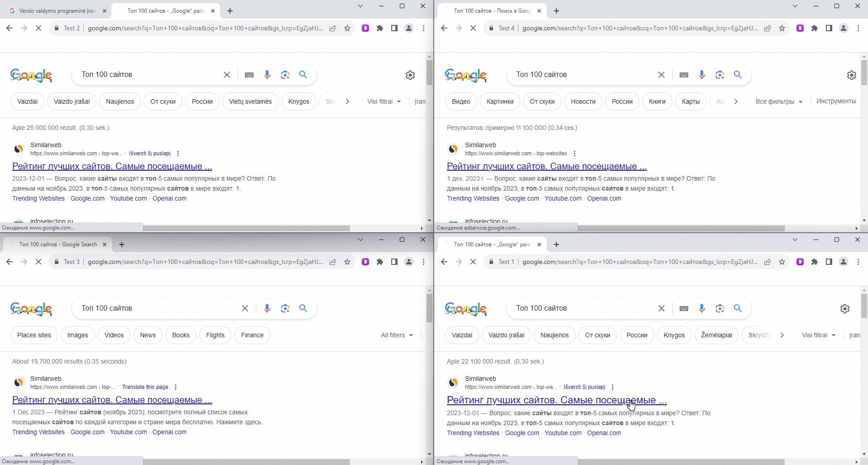Image resolution: width=868 pixels, height=465 pixels.
Task: Click the back arrow in Test 3 window
Action: pos(10,262)
